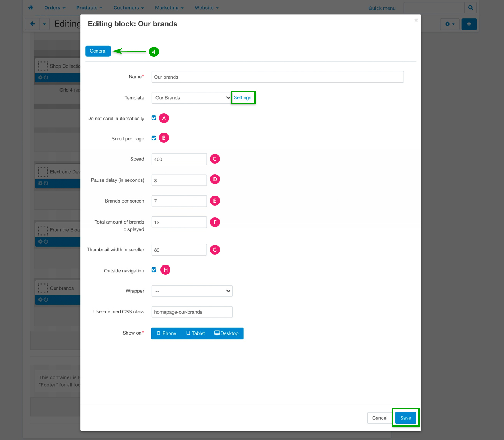504x440 pixels.
Task: Click power icon on Electronic Devices block
Action: pos(46,183)
